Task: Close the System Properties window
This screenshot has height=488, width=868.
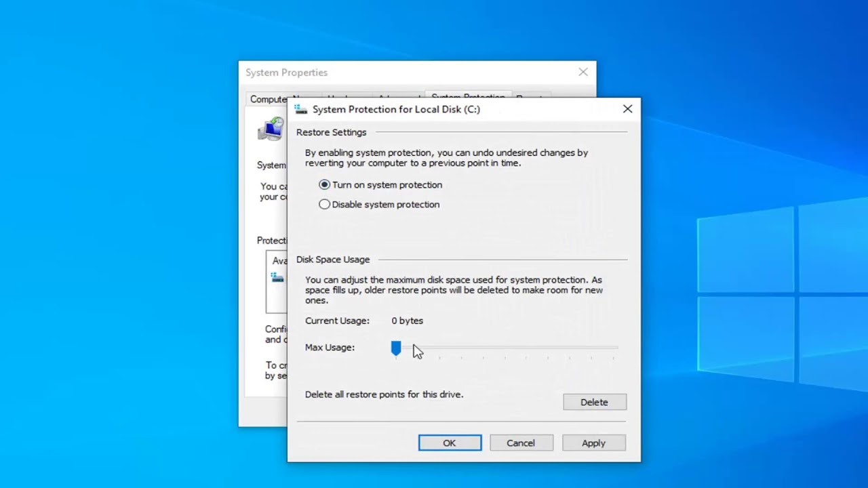Action: coord(583,72)
